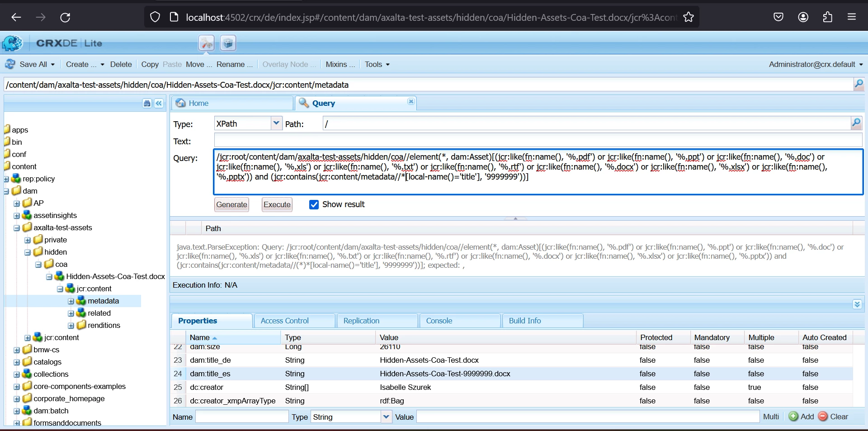
Task: Open the Access Control tab
Action: click(x=295, y=321)
